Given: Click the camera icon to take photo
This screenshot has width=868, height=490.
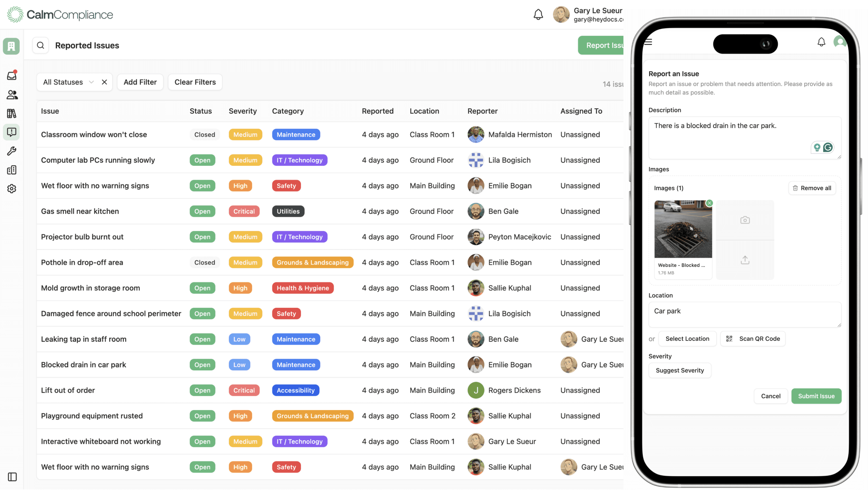Looking at the screenshot, I should point(745,220).
